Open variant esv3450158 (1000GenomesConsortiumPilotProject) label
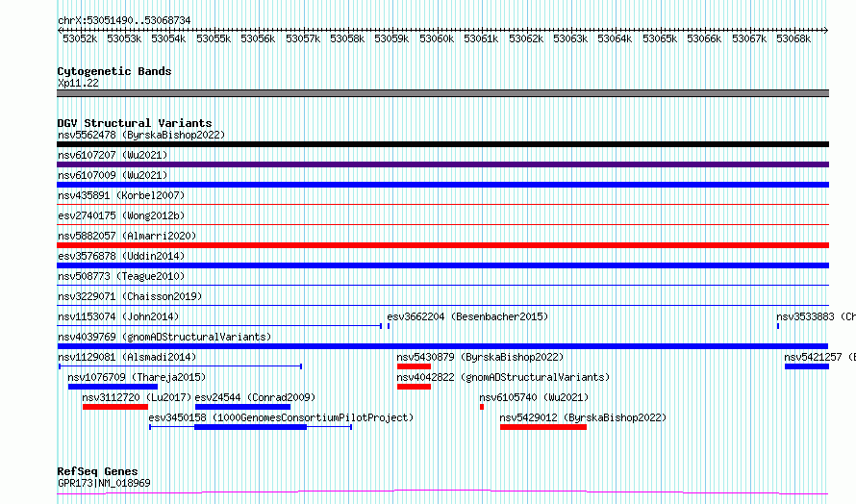The image size is (856, 504). click(281, 417)
